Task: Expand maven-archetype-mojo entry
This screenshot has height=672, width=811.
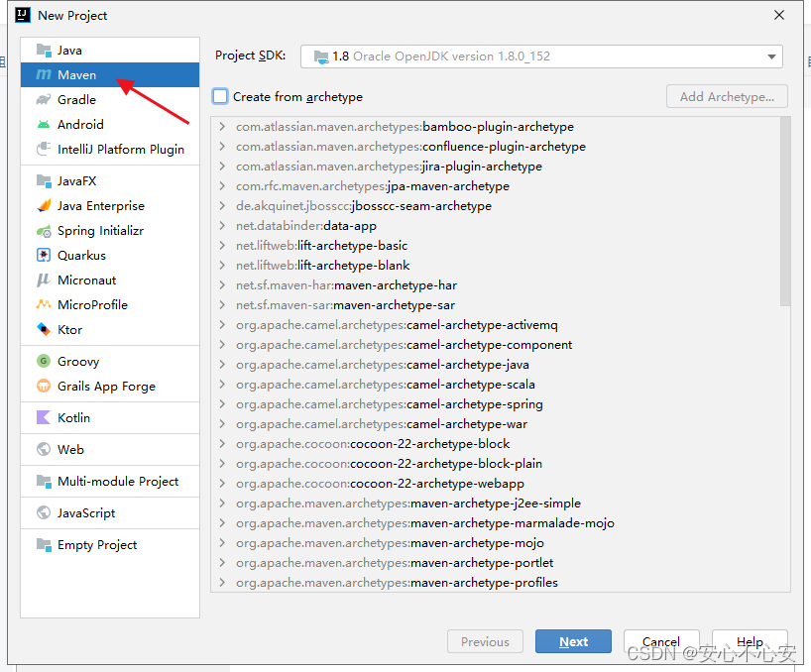Action: [222, 543]
